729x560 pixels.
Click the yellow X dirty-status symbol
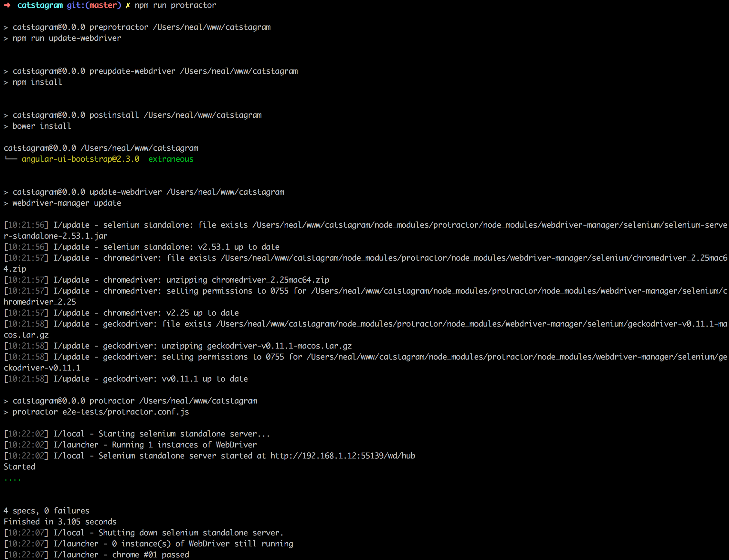pos(128,5)
